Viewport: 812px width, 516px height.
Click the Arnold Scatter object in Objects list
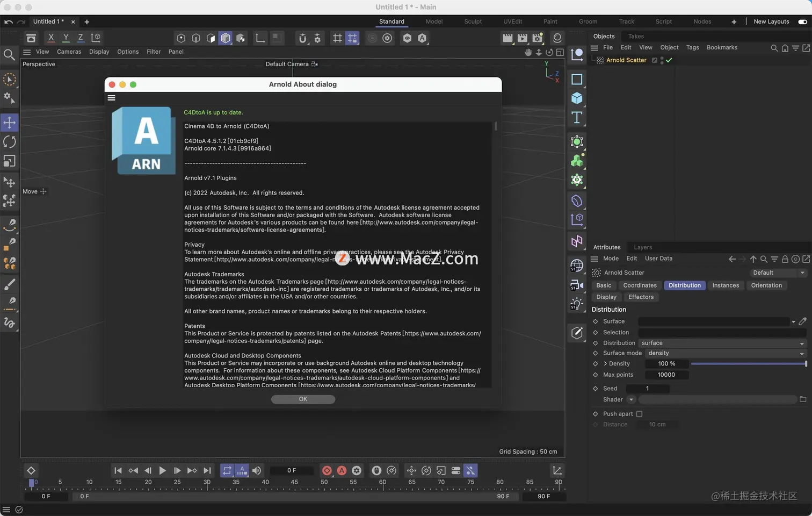(626, 60)
